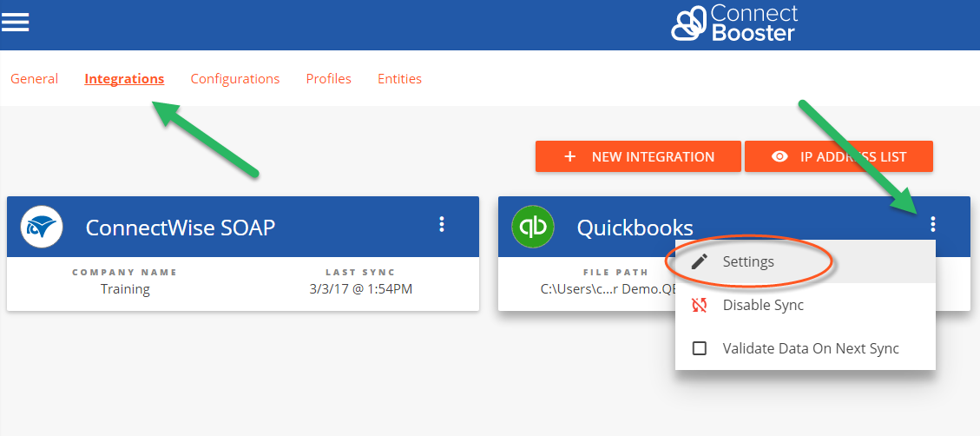Select Validate Data On Next Sync entry
Screen dimensions: 980x436
pyautogui.click(x=805, y=348)
